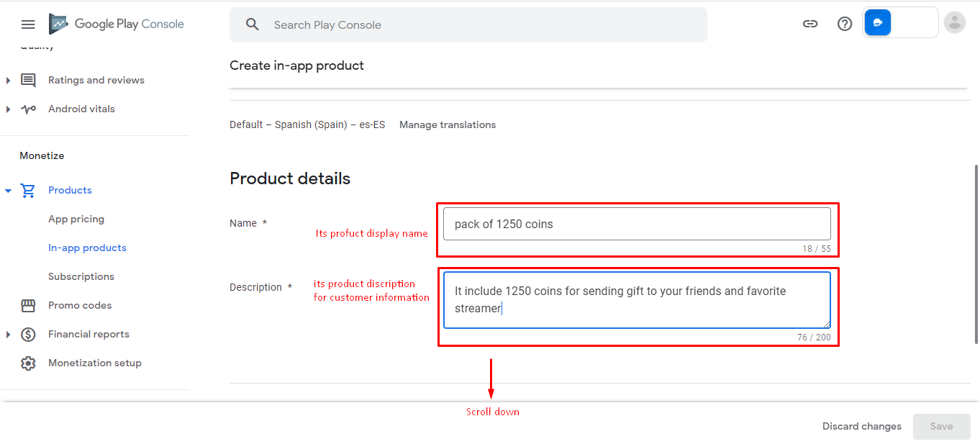The width and height of the screenshot is (980, 444).
Task: Collapse the Products section arrow
Action: tap(8, 191)
